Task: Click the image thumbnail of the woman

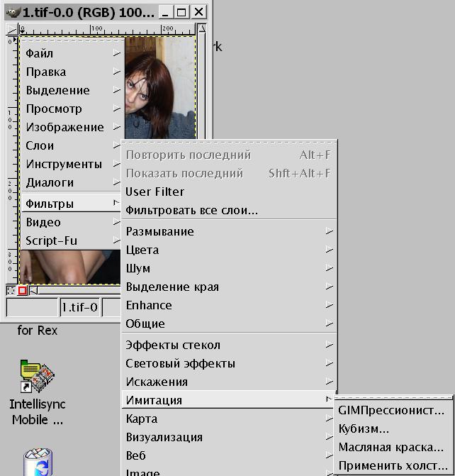Action: click(159, 85)
